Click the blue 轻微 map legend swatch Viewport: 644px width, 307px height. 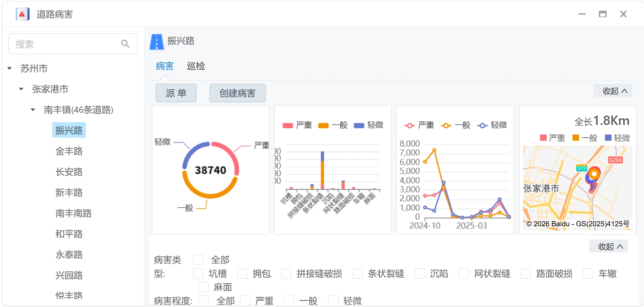[x=608, y=138]
